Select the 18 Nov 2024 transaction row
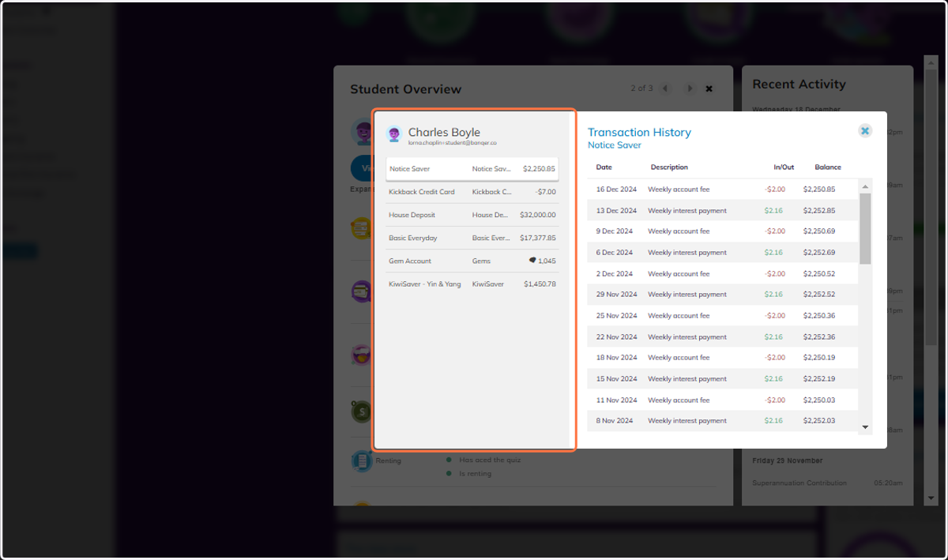The height and width of the screenshot is (560, 948). click(723, 358)
